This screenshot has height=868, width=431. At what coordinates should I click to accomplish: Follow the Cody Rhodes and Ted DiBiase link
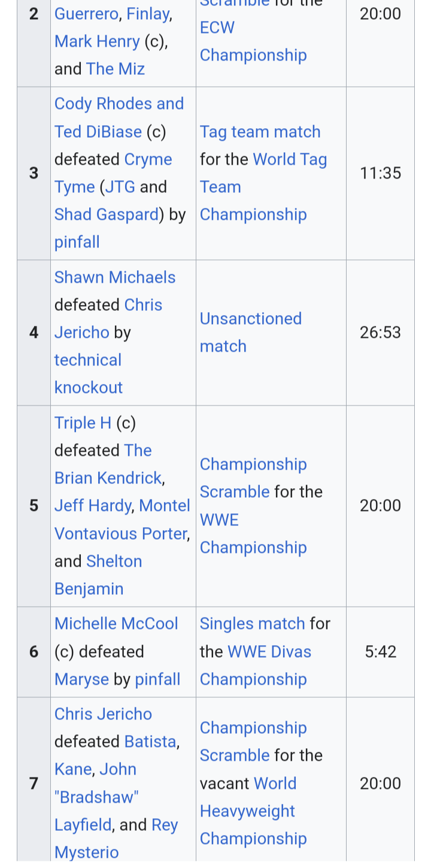click(x=119, y=117)
